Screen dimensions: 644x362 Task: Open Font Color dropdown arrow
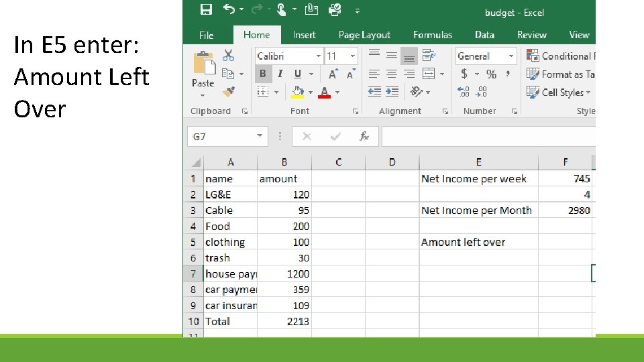pos(337,93)
